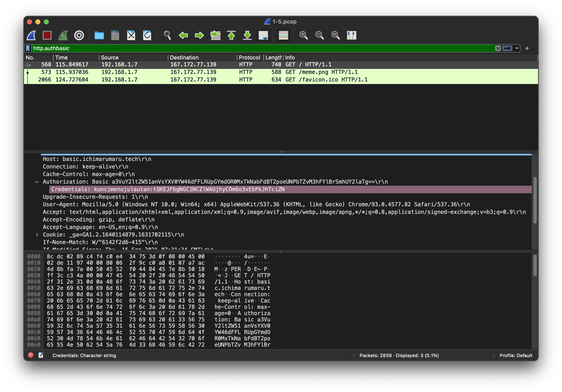The image size is (562, 392).
Task: Click Credentials: Character string status text
Action: pyautogui.click(x=84, y=356)
